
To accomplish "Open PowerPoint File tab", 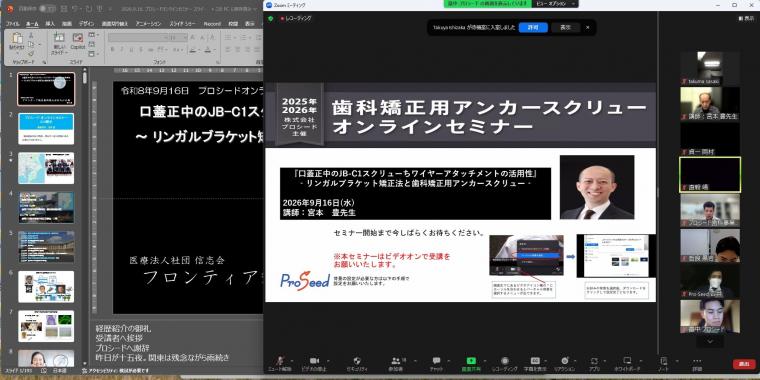I will pyautogui.click(x=12, y=23).
